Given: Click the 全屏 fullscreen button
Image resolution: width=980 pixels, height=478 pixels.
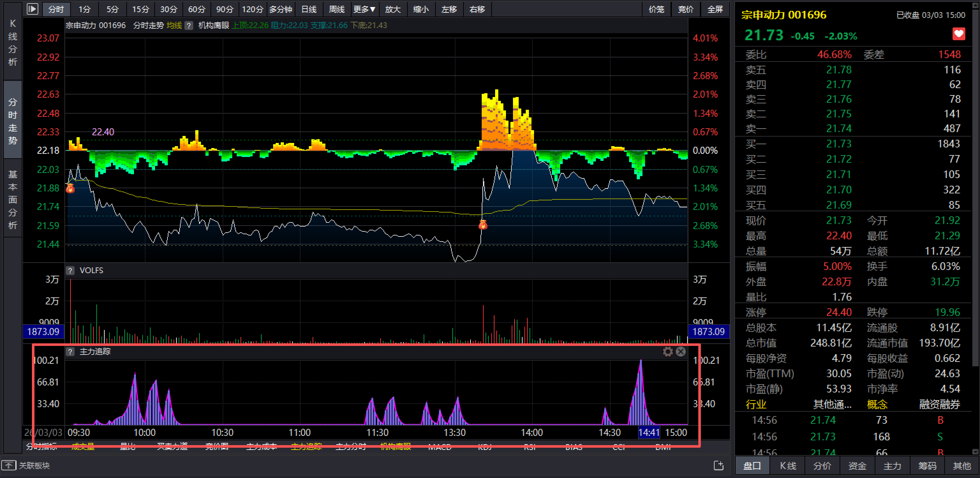Looking at the screenshot, I should (x=715, y=9).
